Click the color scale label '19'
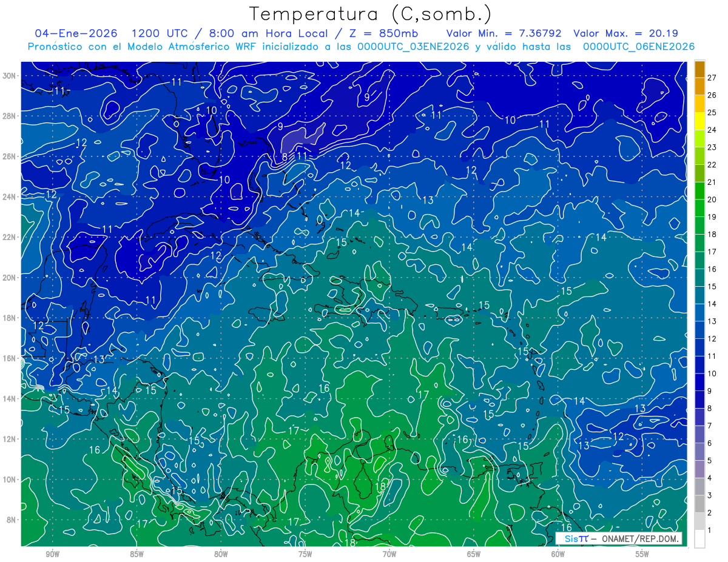728x562 pixels. (712, 216)
